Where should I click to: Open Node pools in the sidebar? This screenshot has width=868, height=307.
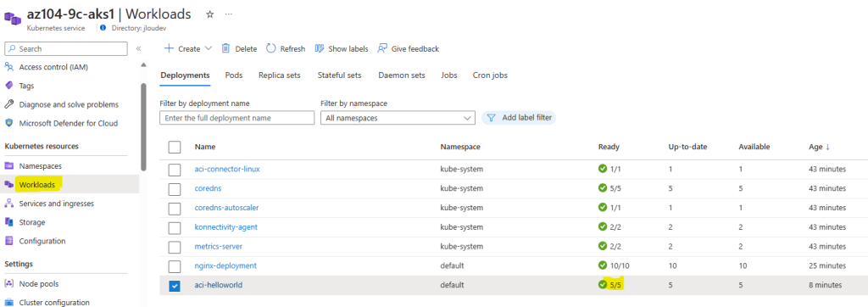click(x=39, y=284)
